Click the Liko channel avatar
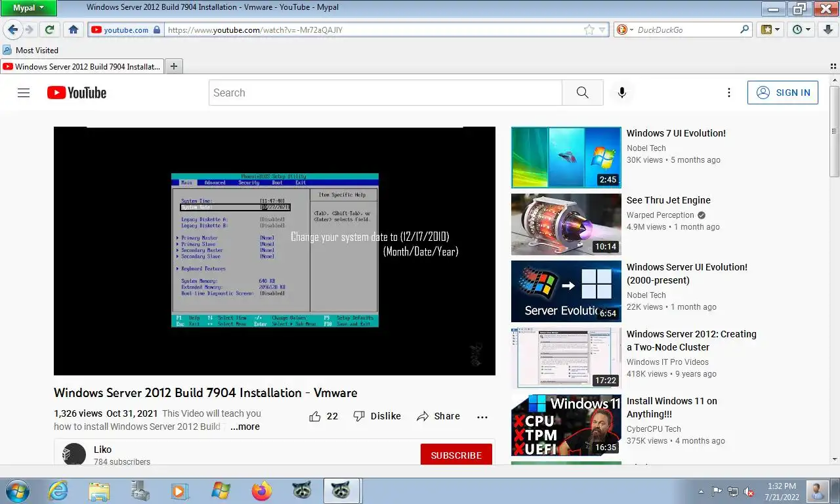 tap(74, 455)
